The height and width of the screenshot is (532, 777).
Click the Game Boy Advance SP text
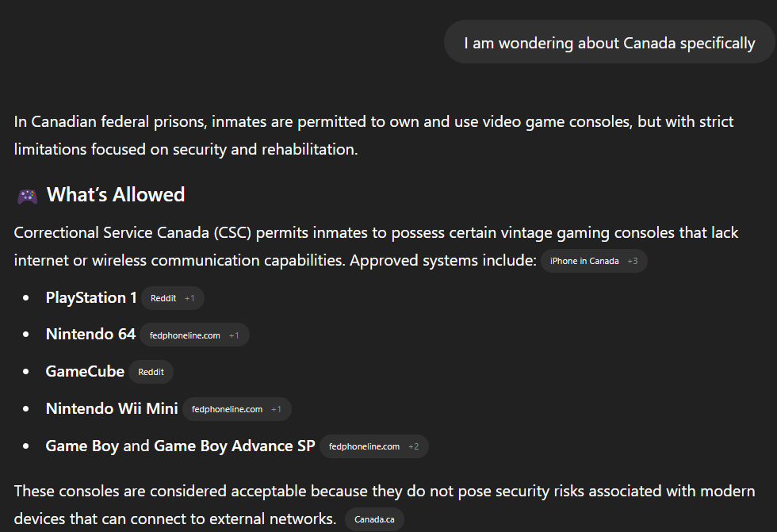pos(235,446)
